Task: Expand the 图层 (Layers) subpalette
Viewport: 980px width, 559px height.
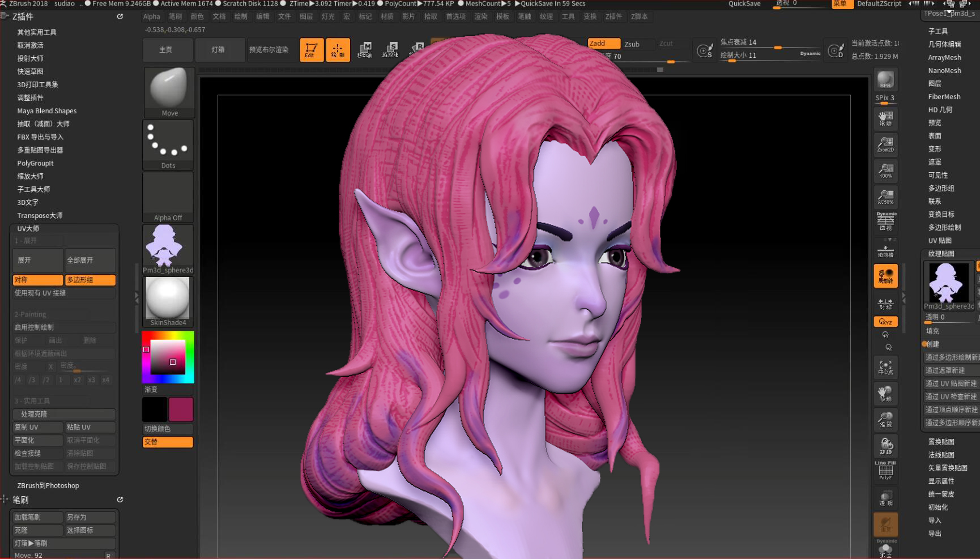Action: click(x=936, y=83)
